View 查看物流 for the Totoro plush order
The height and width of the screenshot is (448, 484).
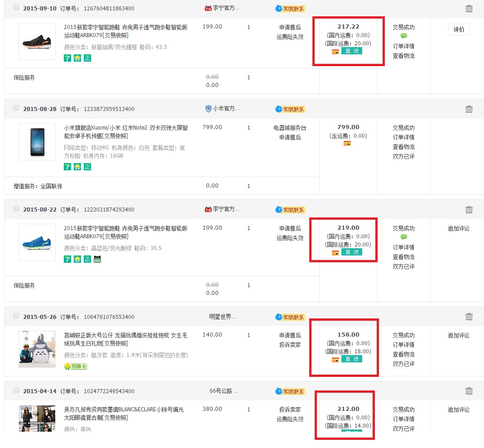403,354
